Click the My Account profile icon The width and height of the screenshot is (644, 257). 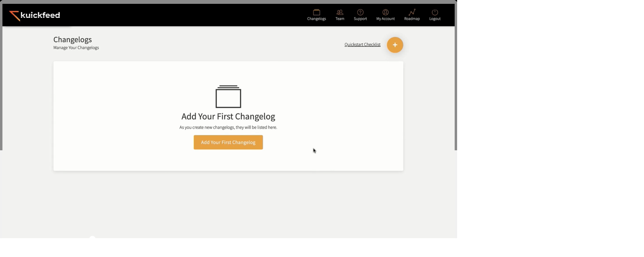(385, 12)
